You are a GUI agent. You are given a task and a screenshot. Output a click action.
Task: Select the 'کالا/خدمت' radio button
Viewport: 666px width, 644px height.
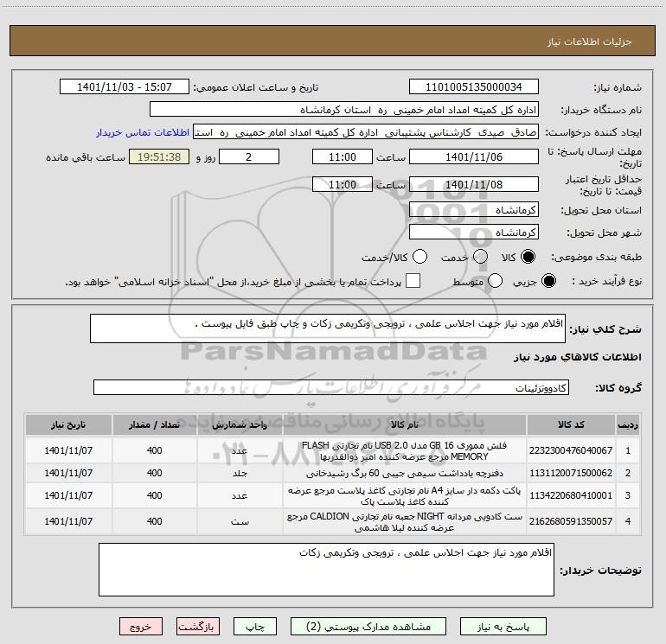coord(420,257)
